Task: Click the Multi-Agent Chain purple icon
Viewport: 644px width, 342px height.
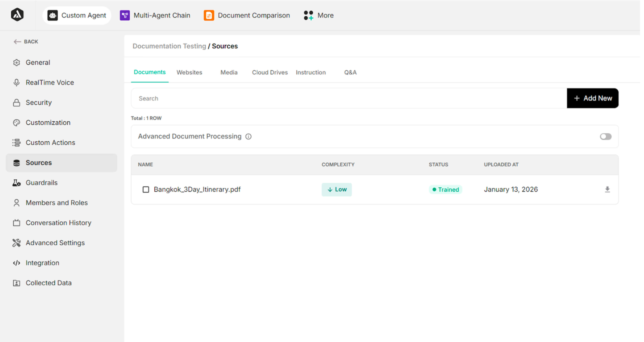Action: pyautogui.click(x=125, y=15)
